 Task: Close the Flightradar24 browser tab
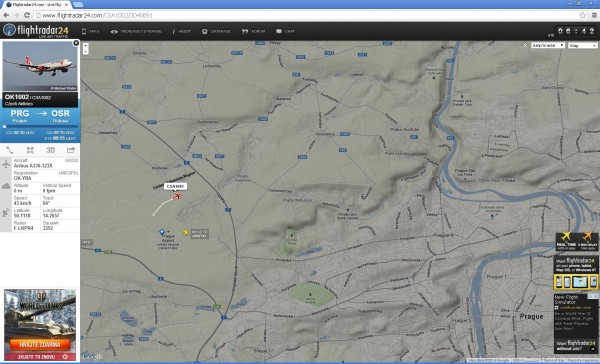[67, 5]
